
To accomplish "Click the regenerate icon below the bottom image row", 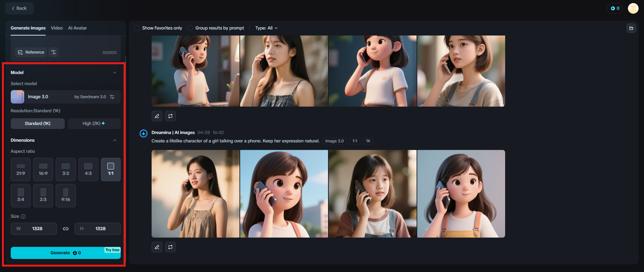I will coord(170,247).
